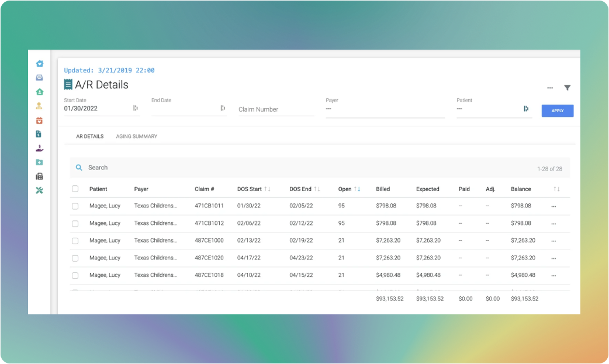Open the billing dollar-document icon in the sidebar
Screen dimensions: 609x364
[x=39, y=134]
